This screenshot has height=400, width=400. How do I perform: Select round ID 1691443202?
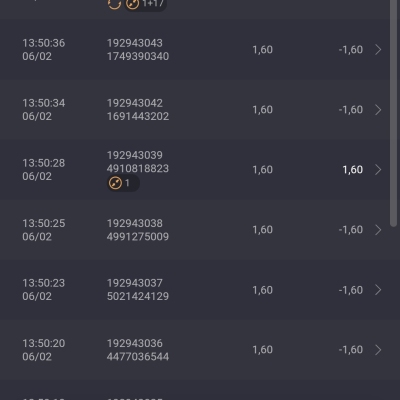[x=138, y=116]
